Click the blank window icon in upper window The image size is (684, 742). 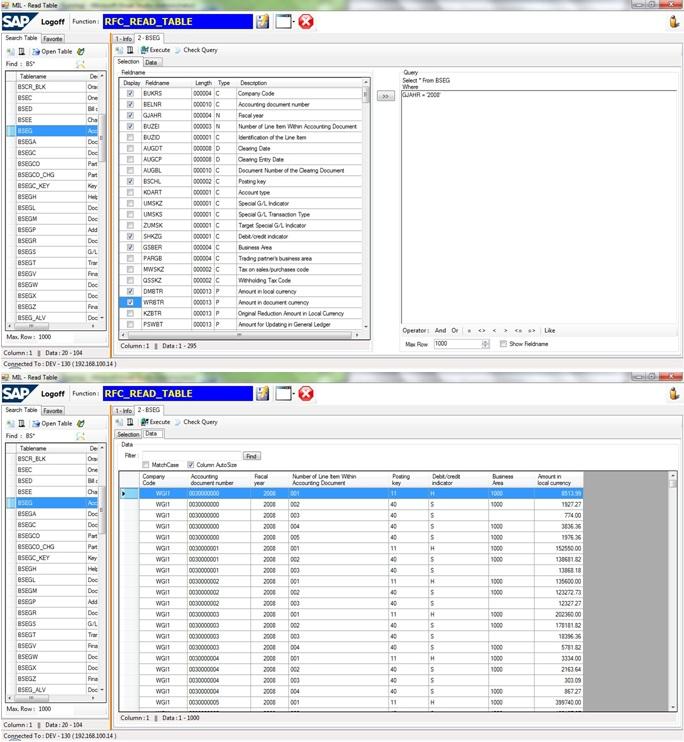(x=283, y=21)
